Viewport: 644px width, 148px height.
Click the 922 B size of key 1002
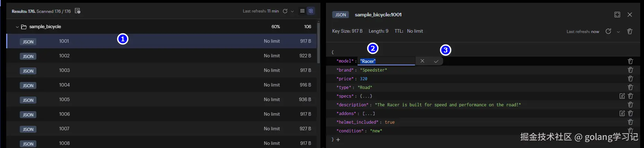(305, 56)
